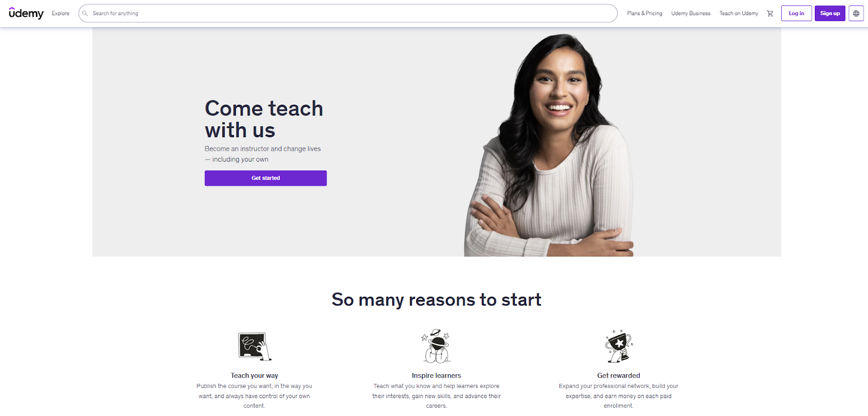Click the Teach your way heading
The height and width of the screenshot is (416, 868).
point(254,375)
